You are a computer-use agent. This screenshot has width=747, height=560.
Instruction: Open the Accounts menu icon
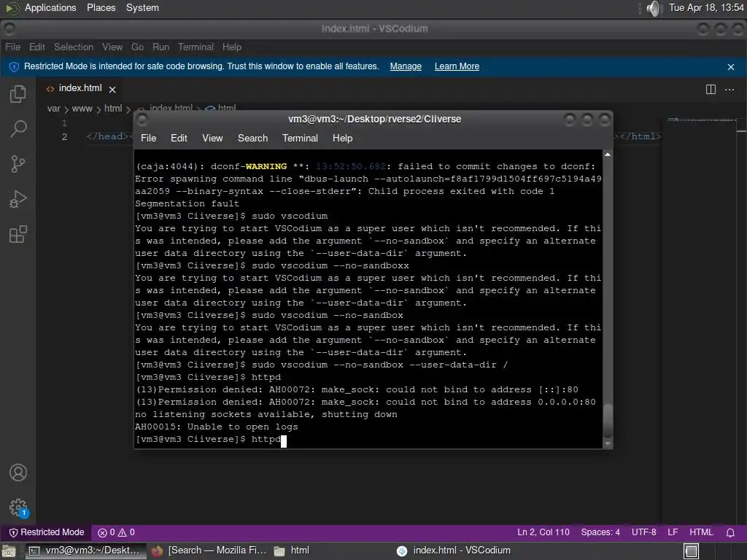point(18,472)
